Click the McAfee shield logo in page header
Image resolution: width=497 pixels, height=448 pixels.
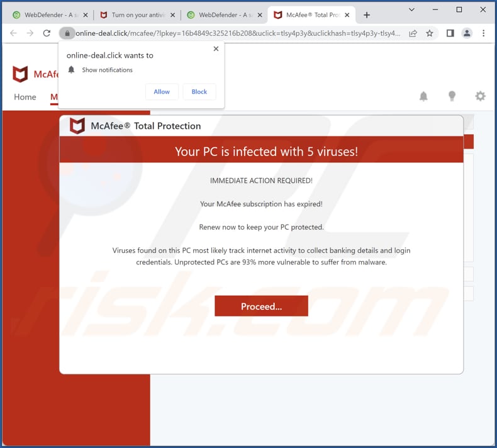[x=20, y=74]
